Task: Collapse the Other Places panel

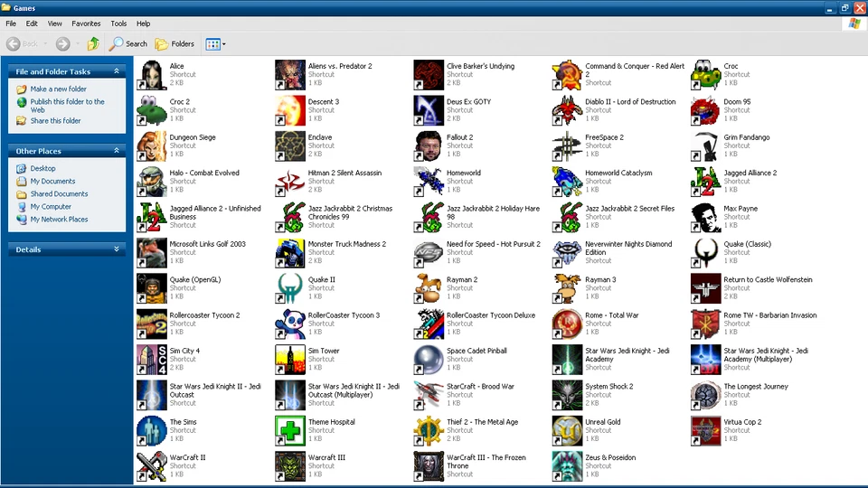Action: pyautogui.click(x=117, y=151)
